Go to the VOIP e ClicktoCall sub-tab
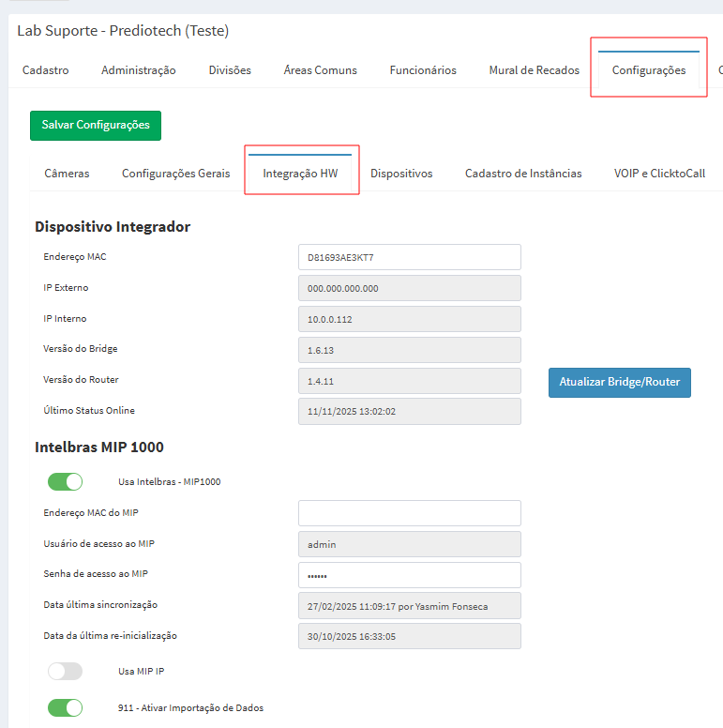This screenshot has height=728, width=723. click(x=659, y=174)
